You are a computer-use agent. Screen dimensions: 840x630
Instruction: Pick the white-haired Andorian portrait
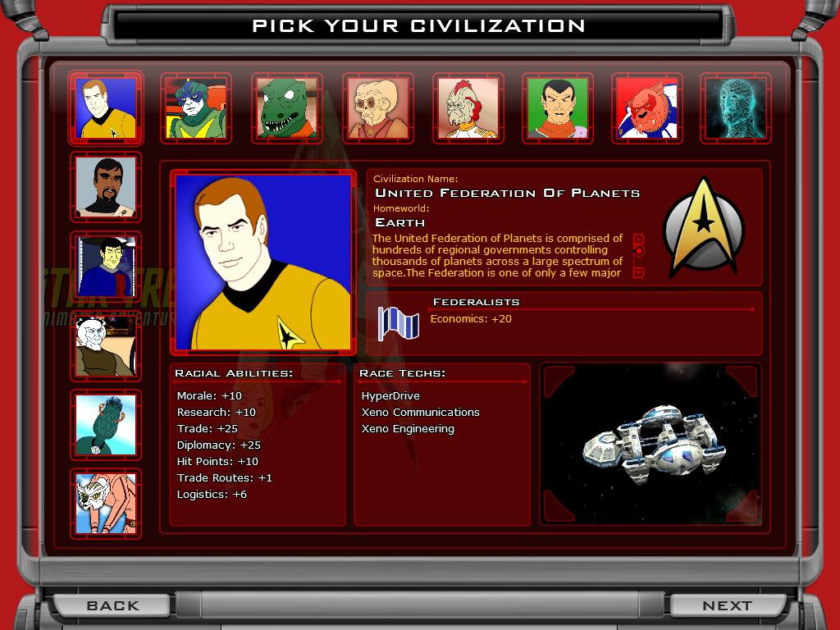pos(106,345)
